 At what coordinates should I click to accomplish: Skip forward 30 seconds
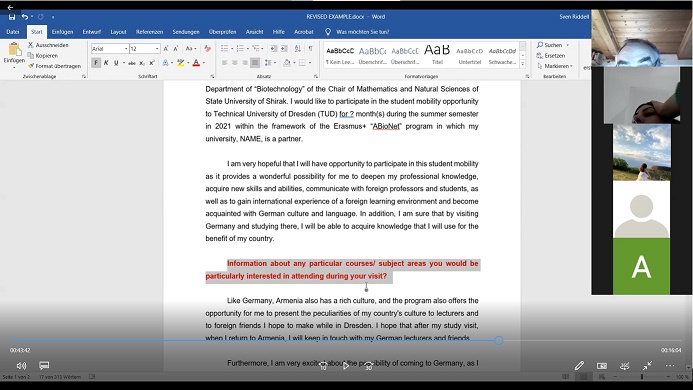[368, 366]
